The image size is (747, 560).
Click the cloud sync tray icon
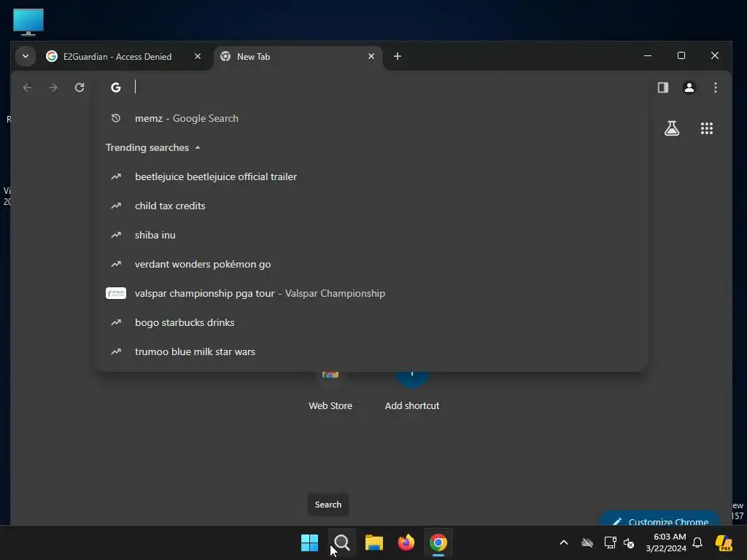coord(587,542)
